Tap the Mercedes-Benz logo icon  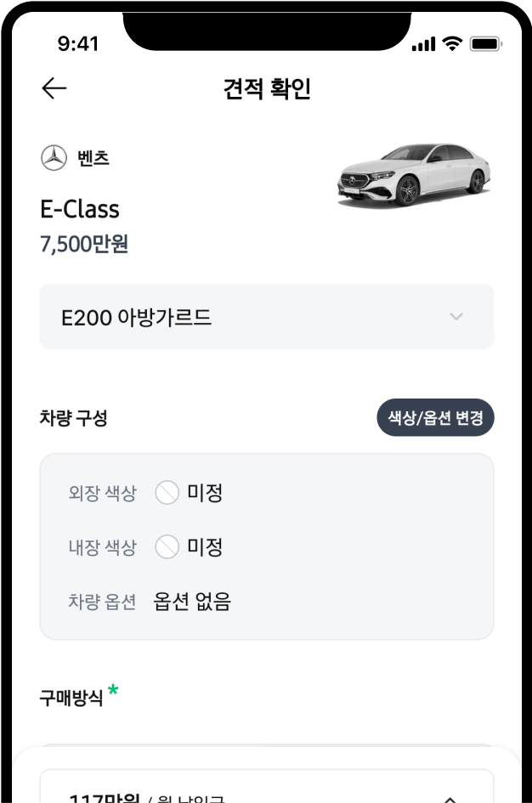(x=54, y=158)
